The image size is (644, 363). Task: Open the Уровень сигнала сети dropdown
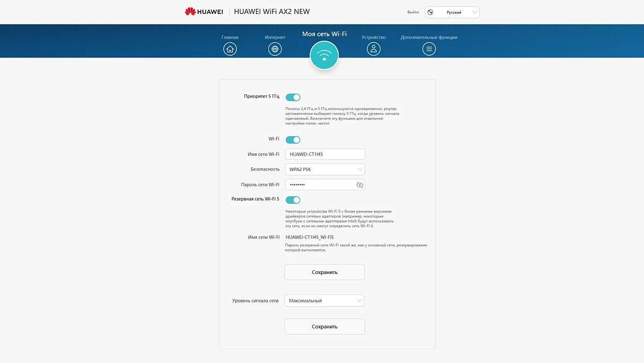point(324,301)
